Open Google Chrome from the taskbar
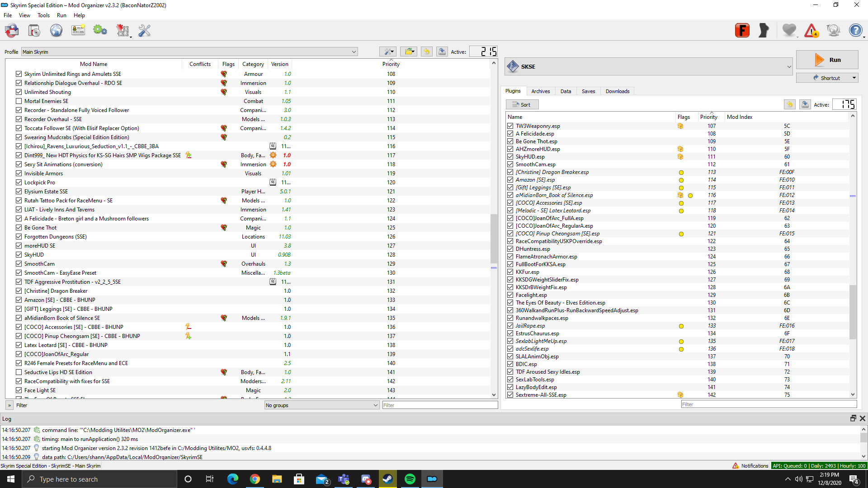 click(x=255, y=479)
